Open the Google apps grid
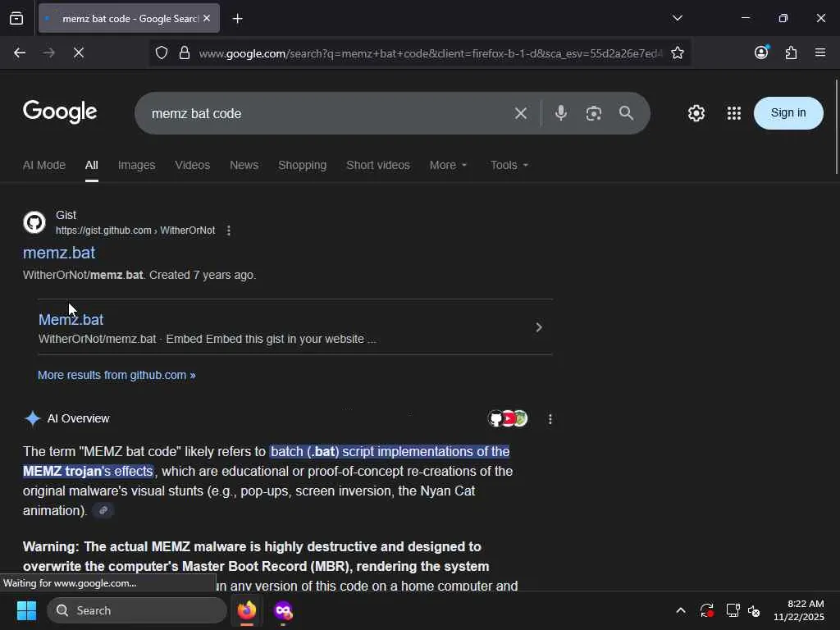The height and width of the screenshot is (630, 840). point(734,113)
